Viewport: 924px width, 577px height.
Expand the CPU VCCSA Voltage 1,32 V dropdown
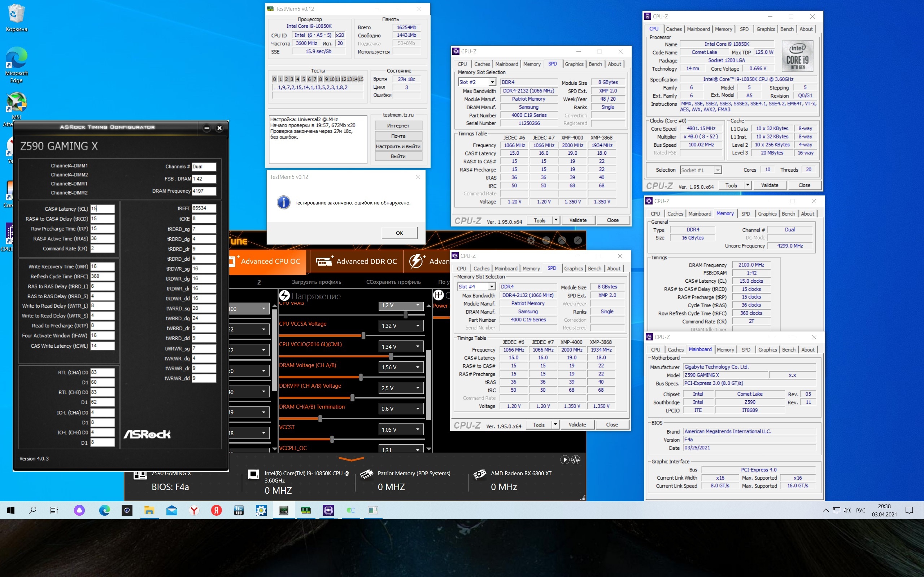(418, 326)
